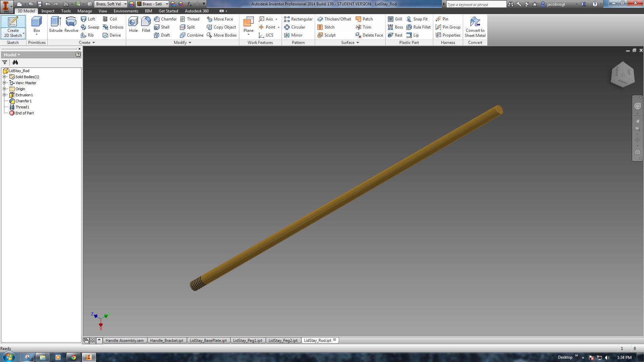
Task: Open Chrome from the taskbar
Action: point(73,357)
